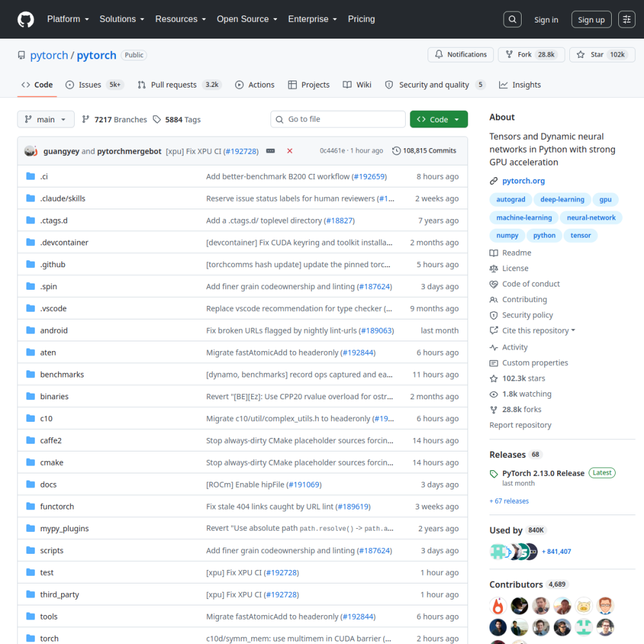Open the third_party folder

pos(59,594)
